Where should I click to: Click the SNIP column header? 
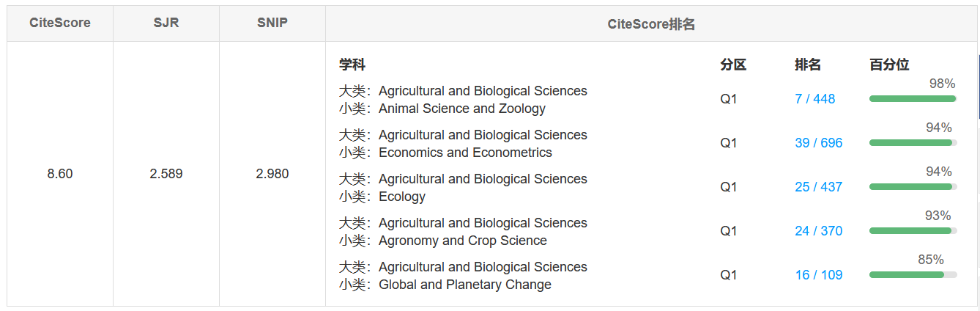tap(272, 23)
